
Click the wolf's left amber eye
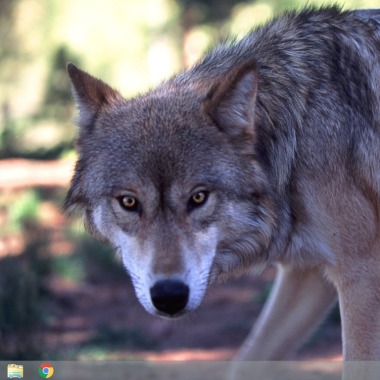tap(129, 202)
